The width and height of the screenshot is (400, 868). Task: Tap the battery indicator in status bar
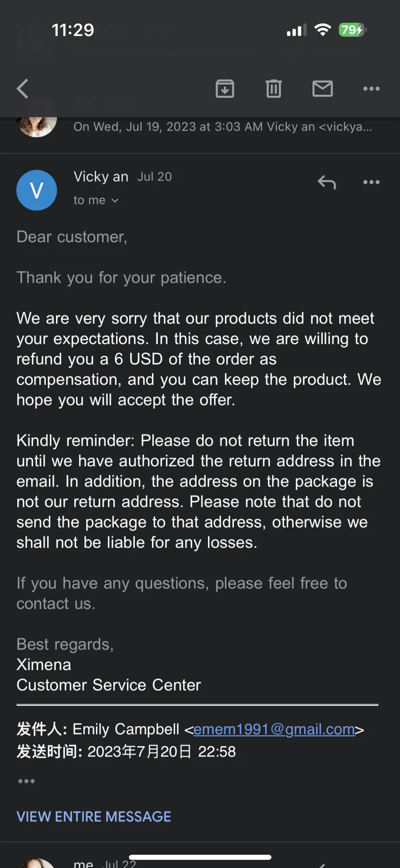[352, 30]
